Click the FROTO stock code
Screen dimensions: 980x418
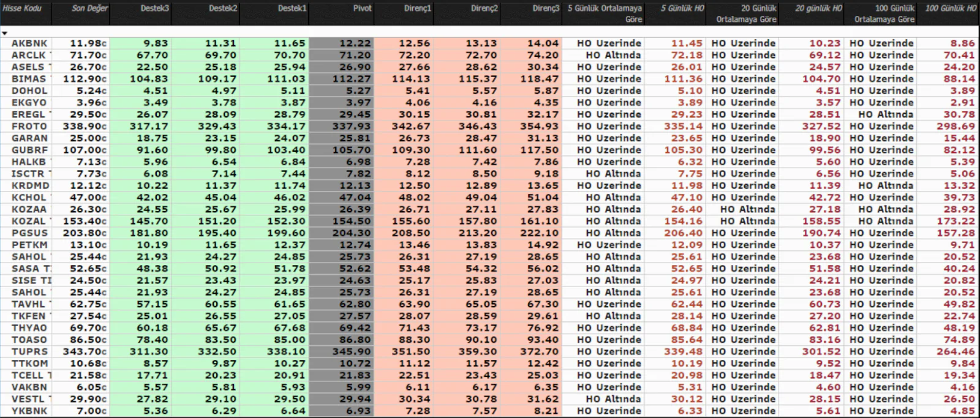pyautogui.click(x=29, y=127)
